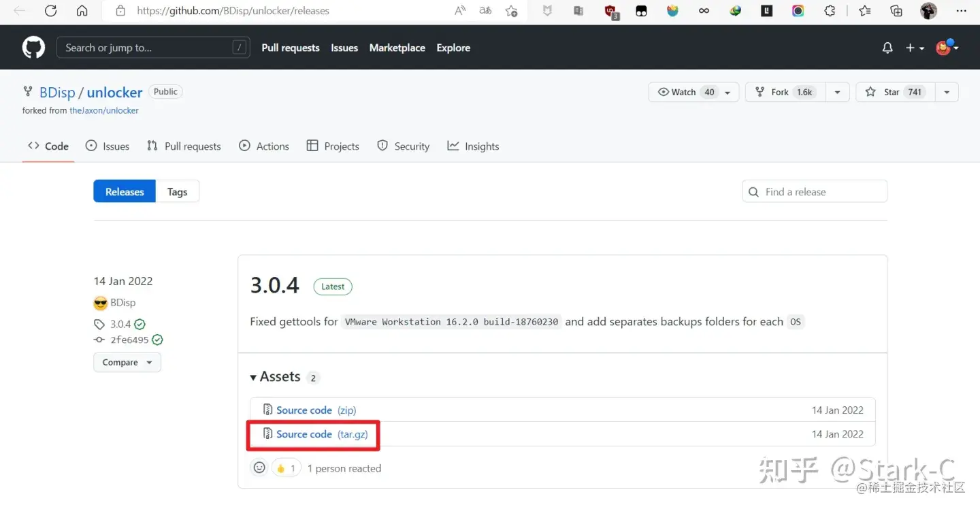980x509 pixels.
Task: Click the read aloud icon
Action: [x=461, y=11]
